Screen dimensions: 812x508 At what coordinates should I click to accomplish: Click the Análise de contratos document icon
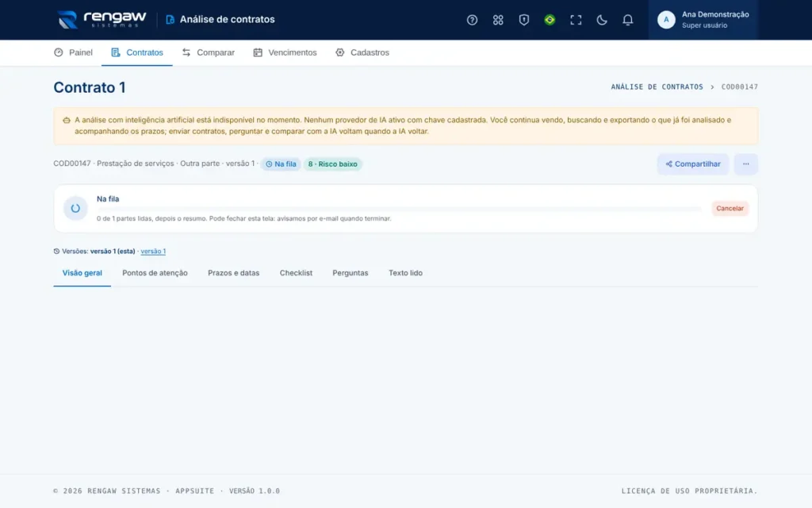170,20
